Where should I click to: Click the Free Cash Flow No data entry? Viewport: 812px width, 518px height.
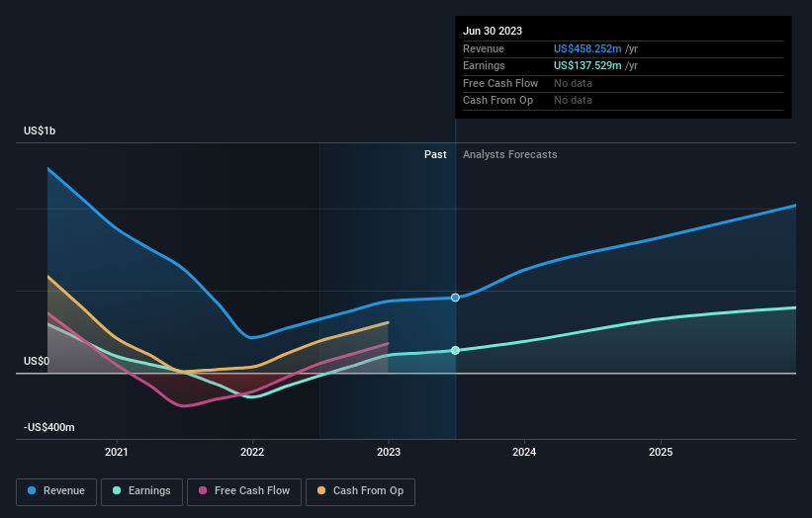coord(573,83)
